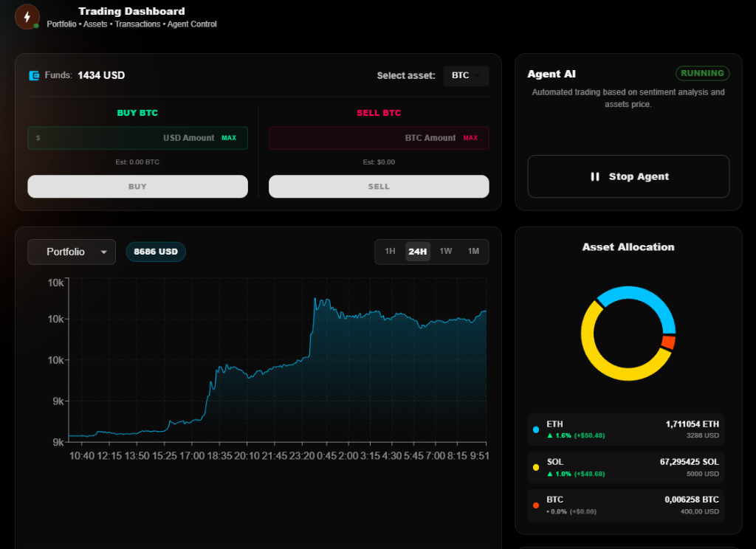This screenshot has width=756, height=549.
Task: Click the SELL button
Action: pyautogui.click(x=379, y=187)
